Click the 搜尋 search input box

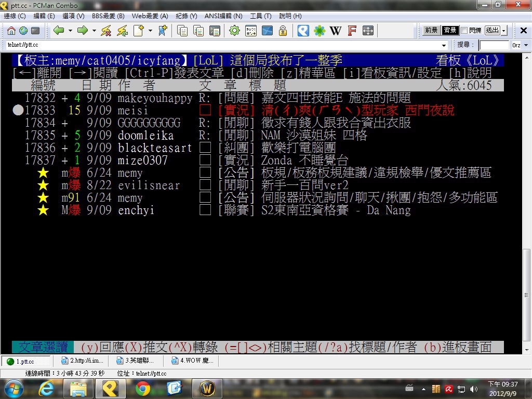click(494, 45)
